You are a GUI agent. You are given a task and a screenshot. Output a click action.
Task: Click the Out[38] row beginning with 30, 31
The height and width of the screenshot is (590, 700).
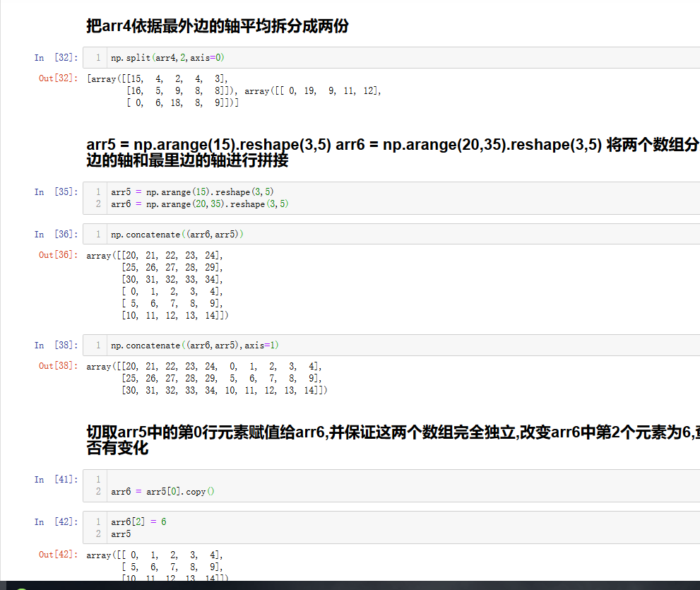(x=224, y=390)
